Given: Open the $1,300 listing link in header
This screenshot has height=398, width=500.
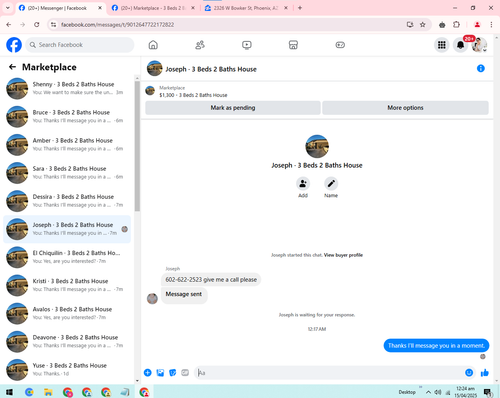Looking at the screenshot, I should 193,95.
